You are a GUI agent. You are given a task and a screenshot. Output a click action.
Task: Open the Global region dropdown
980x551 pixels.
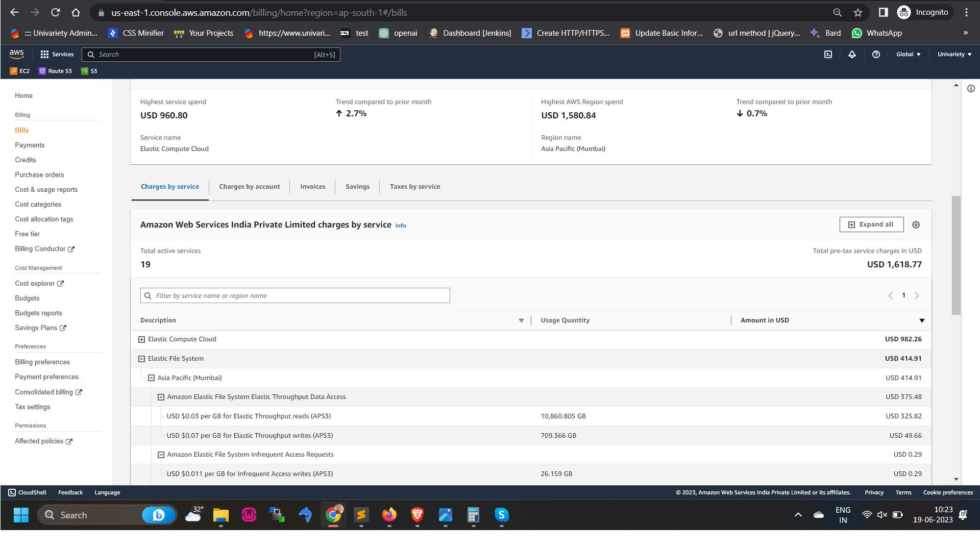908,54
